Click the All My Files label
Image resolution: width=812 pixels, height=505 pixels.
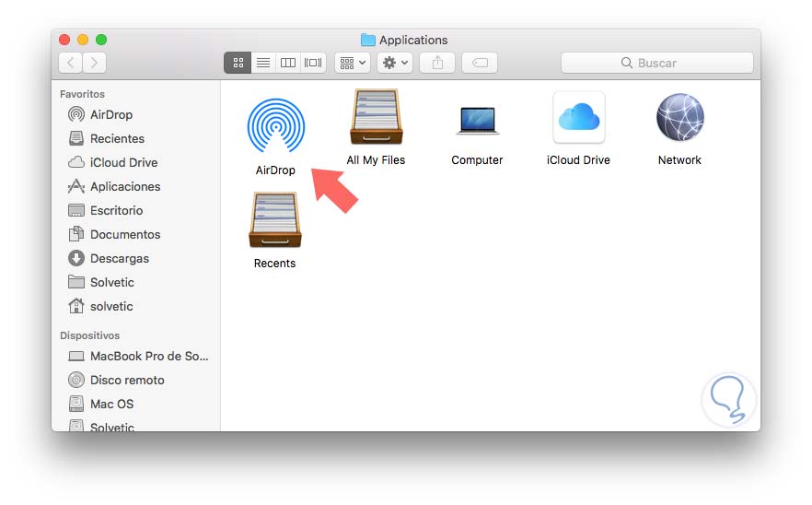click(376, 160)
